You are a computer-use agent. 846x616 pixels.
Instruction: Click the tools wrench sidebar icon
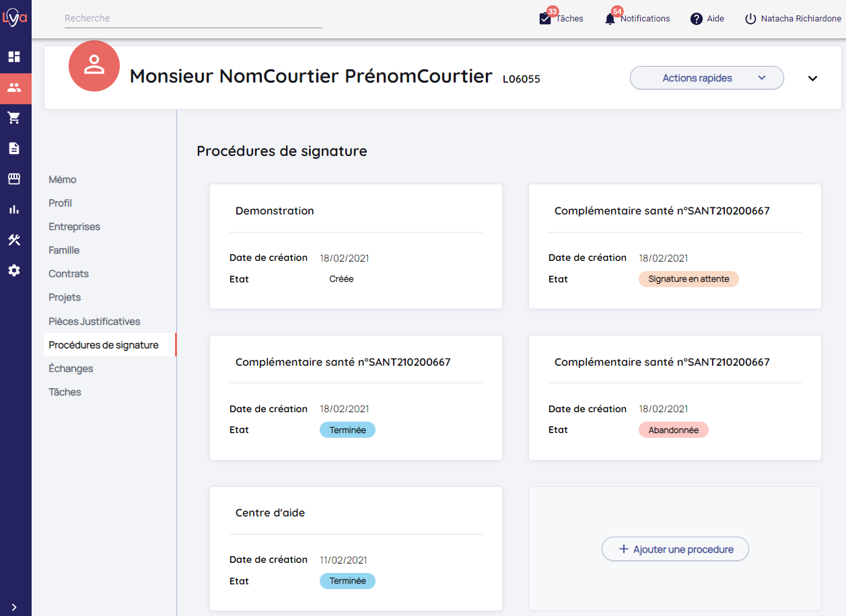14,240
